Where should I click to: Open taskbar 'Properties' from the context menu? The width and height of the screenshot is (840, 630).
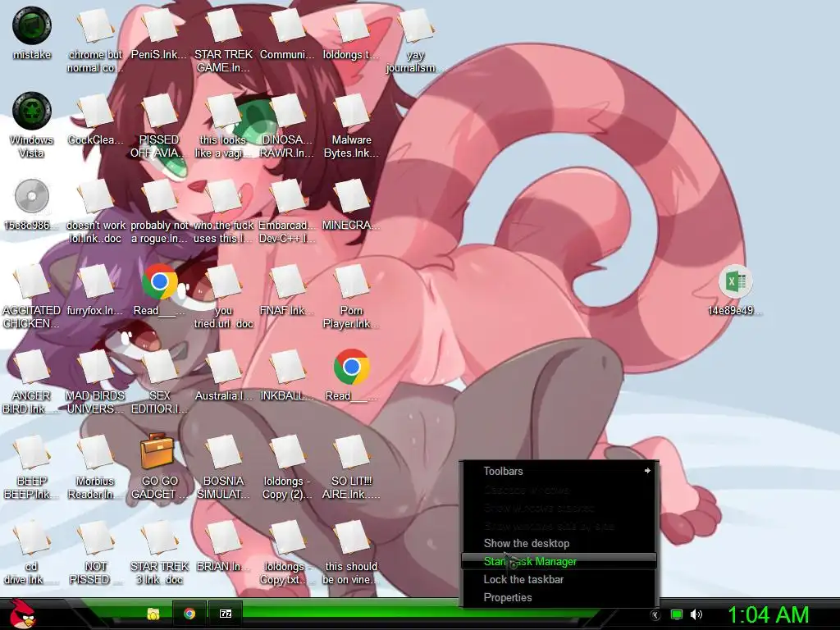(x=559, y=597)
